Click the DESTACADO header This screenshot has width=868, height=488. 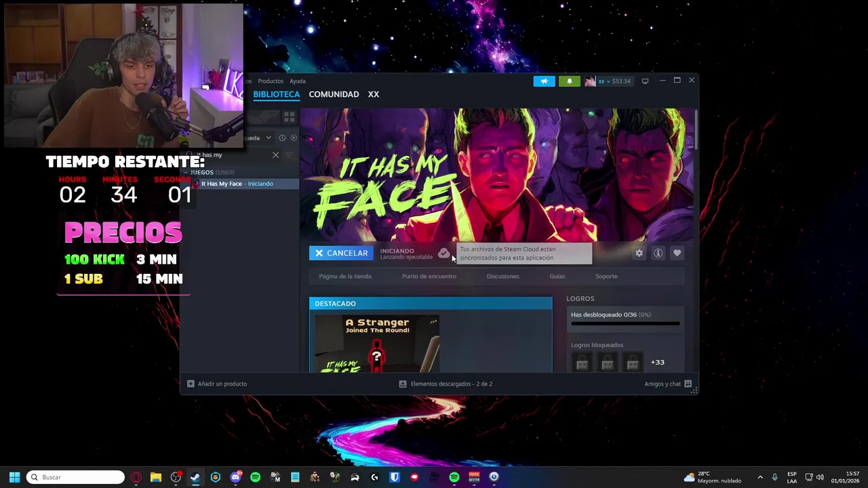tap(431, 304)
